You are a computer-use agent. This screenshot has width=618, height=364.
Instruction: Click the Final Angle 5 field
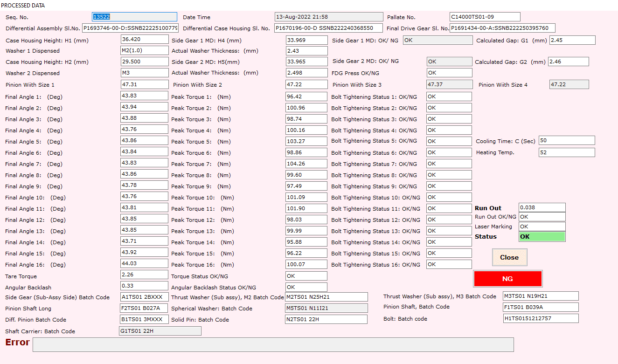(x=144, y=140)
